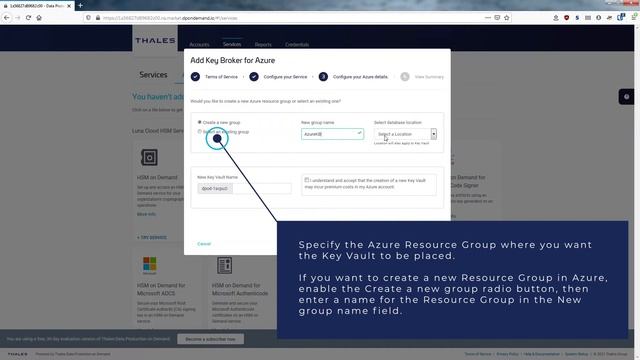640x360 pixels.
Task: Click the Configure your Service step checkmark
Action: click(254, 76)
